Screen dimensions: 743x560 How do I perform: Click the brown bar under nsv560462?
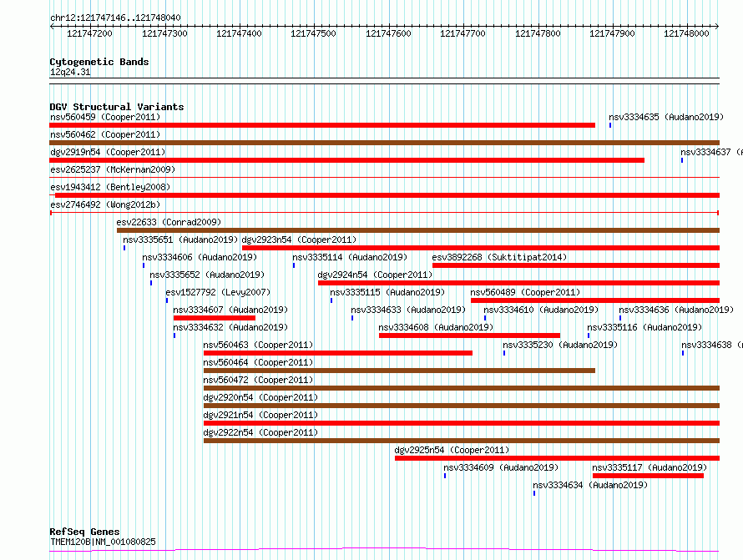pos(384,143)
